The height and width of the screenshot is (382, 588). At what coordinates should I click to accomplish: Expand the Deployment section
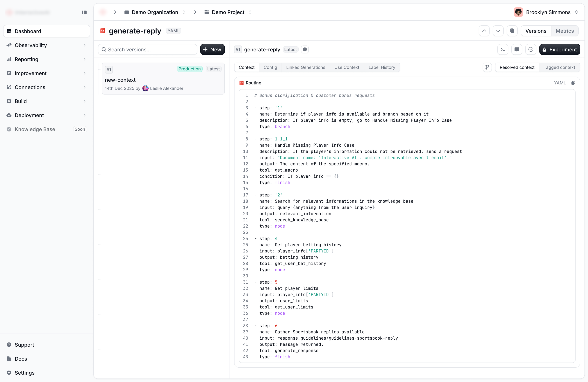(x=46, y=115)
